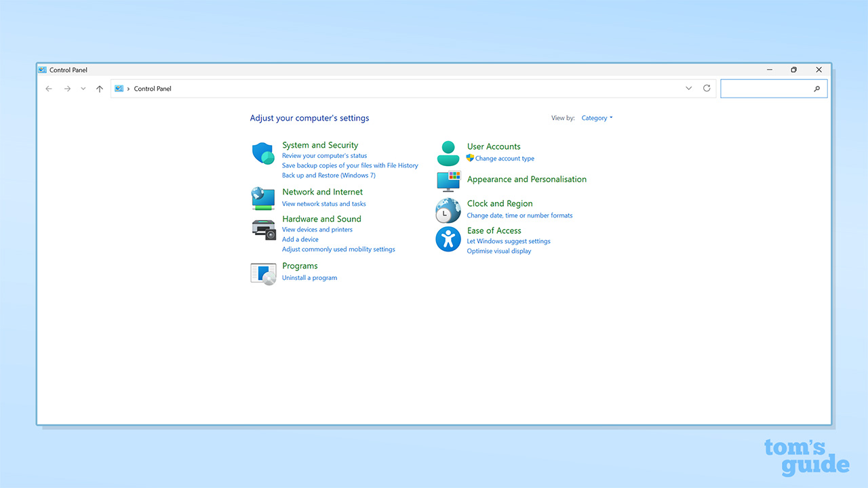This screenshot has height=488, width=868.
Task: Click the System and Security shield icon
Action: click(262, 154)
